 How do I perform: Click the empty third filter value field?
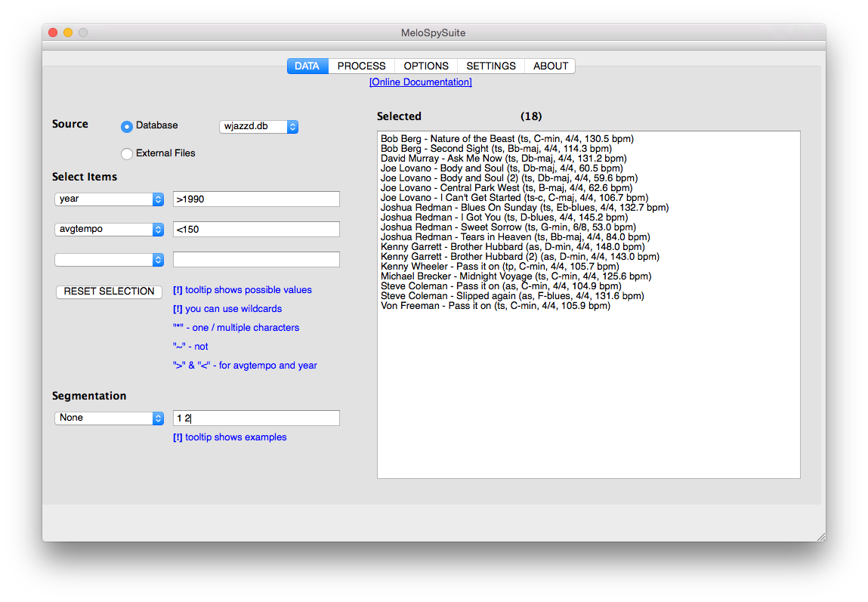(x=256, y=260)
